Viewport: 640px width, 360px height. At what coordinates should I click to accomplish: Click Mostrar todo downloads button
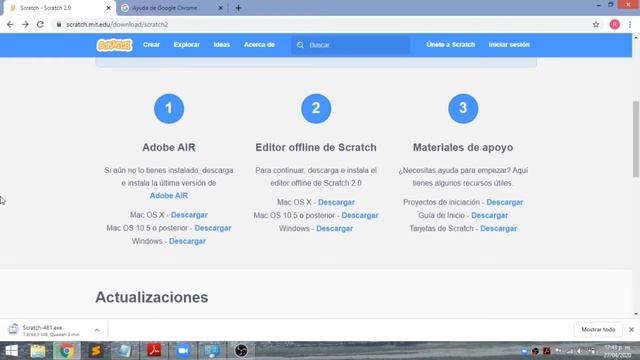click(598, 329)
